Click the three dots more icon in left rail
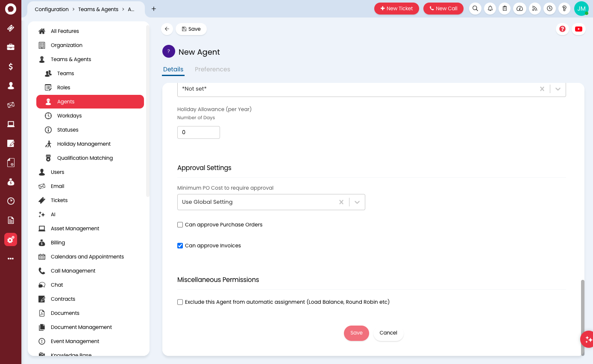The width and height of the screenshot is (593, 364). (x=11, y=258)
